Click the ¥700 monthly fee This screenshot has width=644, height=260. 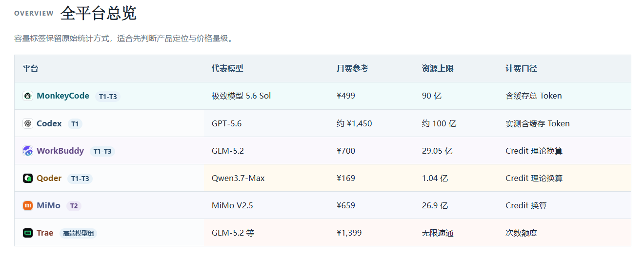[346, 151]
